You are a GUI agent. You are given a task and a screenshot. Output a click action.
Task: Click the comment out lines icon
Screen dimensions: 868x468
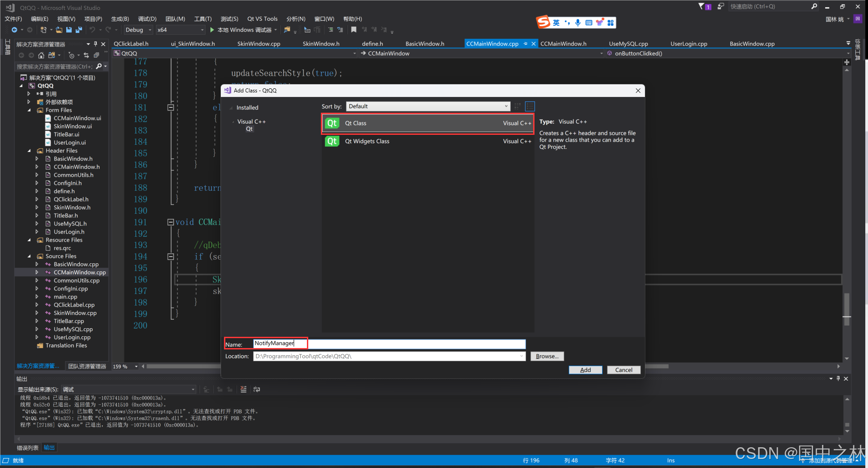(330, 30)
